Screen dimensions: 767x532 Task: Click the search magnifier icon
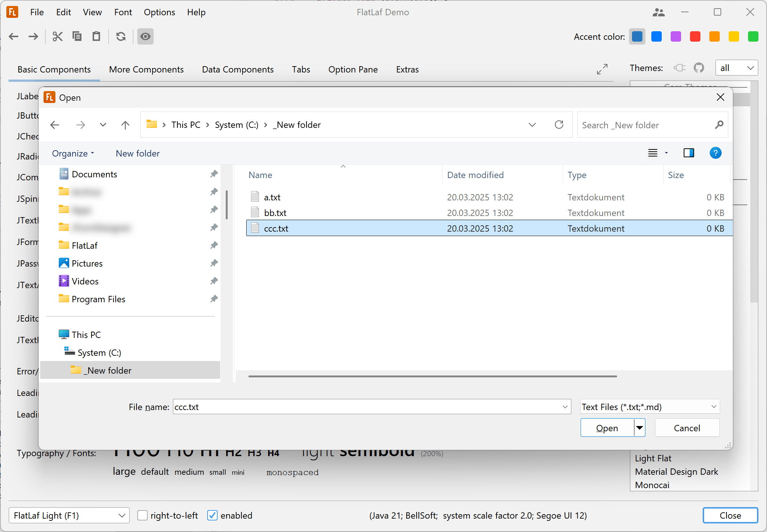(x=719, y=125)
